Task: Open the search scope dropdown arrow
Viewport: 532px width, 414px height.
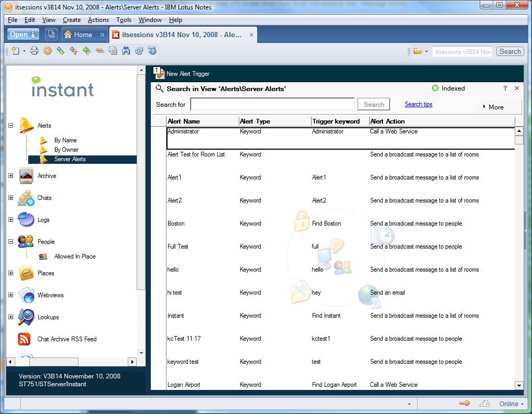Action: coord(426,51)
